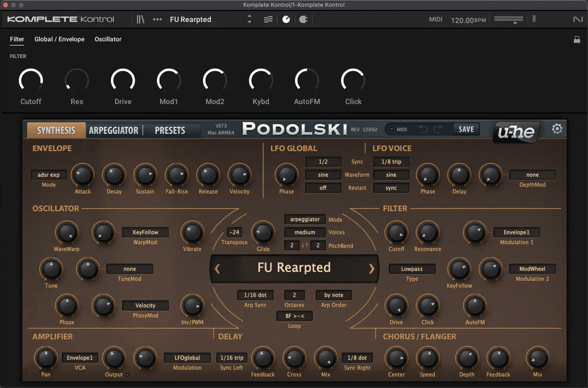Image resolution: width=588 pixels, height=388 pixels.
Task: Switch to the Oscillator page tab
Action: [x=108, y=39]
